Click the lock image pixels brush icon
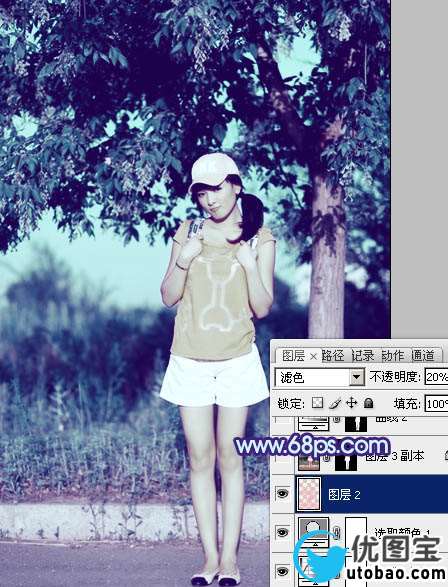Image resolution: width=448 pixels, height=587 pixels. click(335, 403)
